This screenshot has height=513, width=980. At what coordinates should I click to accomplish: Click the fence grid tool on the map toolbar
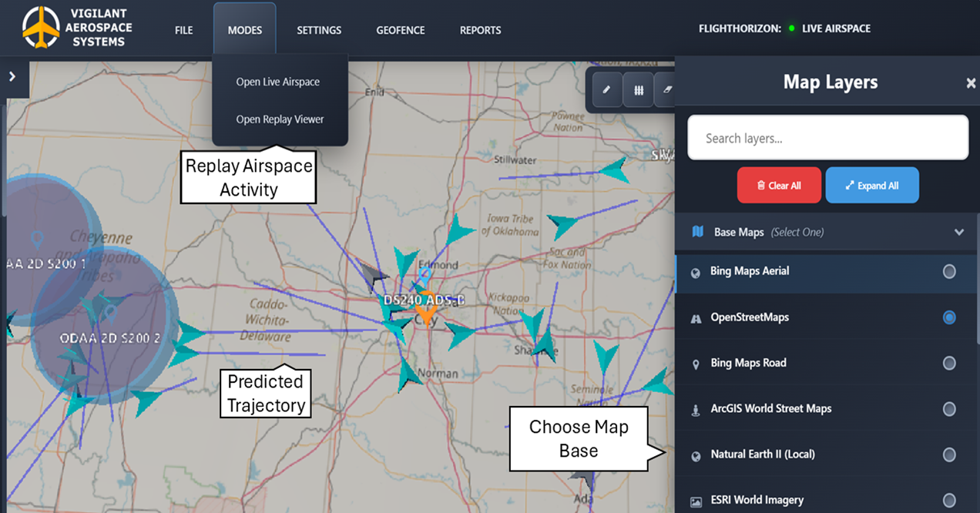tap(638, 89)
